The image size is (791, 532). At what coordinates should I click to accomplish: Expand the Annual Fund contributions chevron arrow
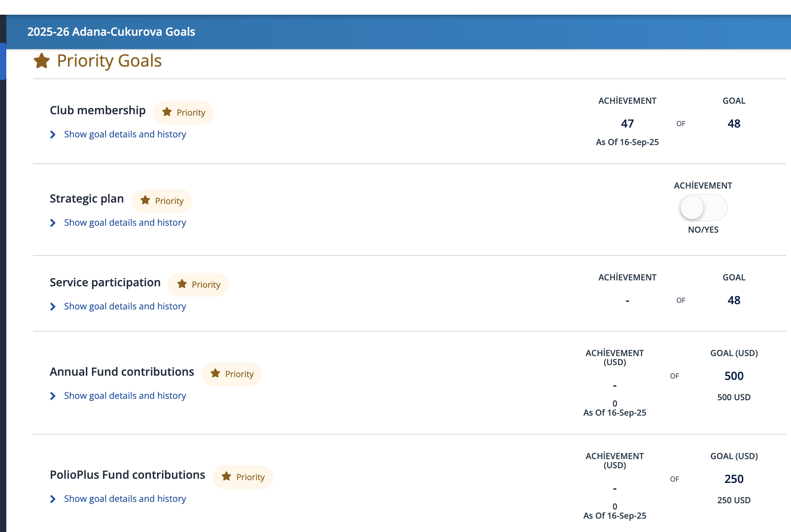pos(53,396)
